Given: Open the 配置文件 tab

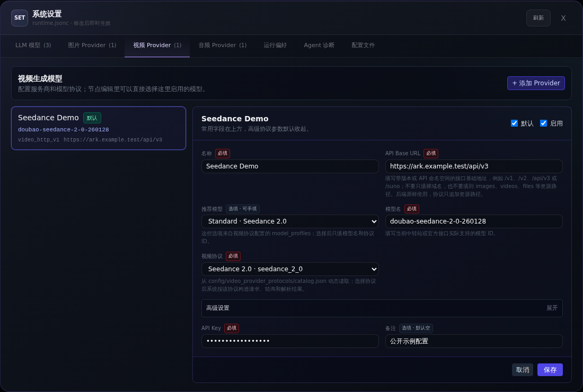Looking at the screenshot, I should tap(363, 46).
